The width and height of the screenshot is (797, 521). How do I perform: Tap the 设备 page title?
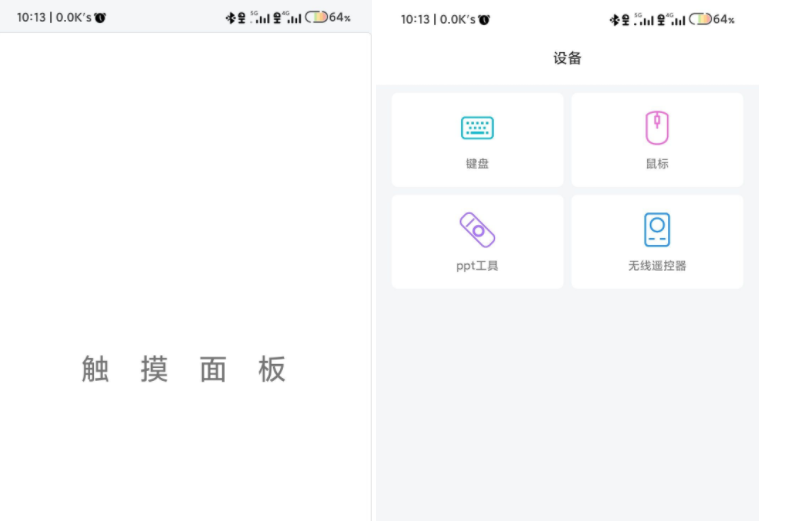[x=567, y=58]
